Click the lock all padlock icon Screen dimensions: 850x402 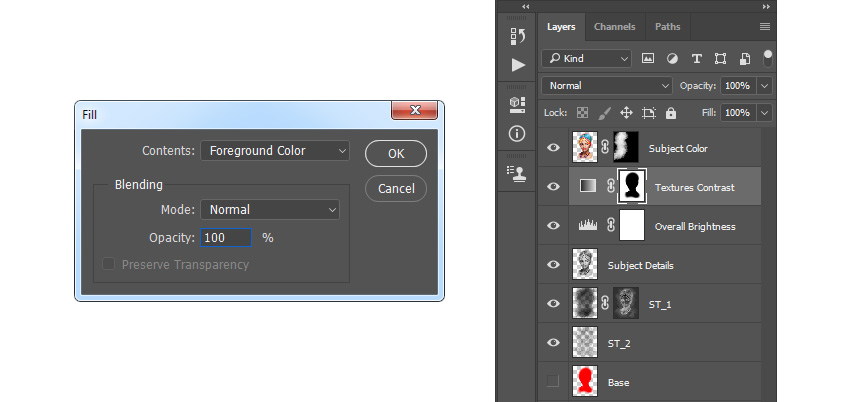pyautogui.click(x=671, y=113)
